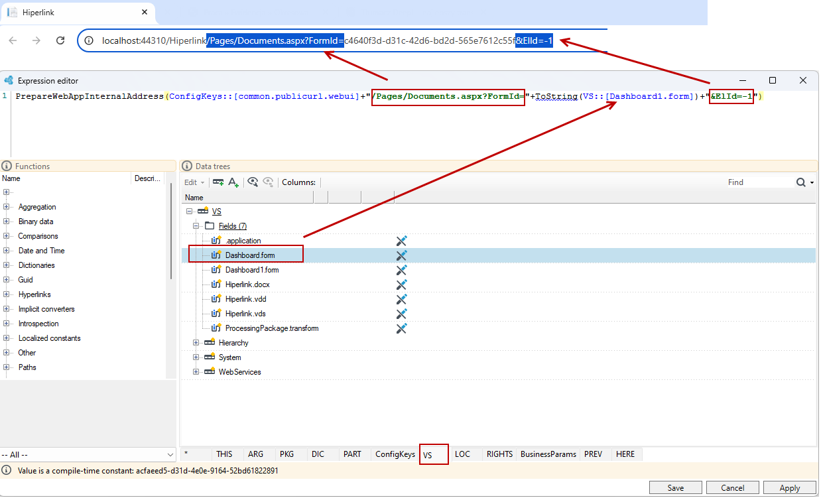The height and width of the screenshot is (504, 821).
Task: Click the pencil icon in the Hiperlink.docx row
Action: (401, 284)
